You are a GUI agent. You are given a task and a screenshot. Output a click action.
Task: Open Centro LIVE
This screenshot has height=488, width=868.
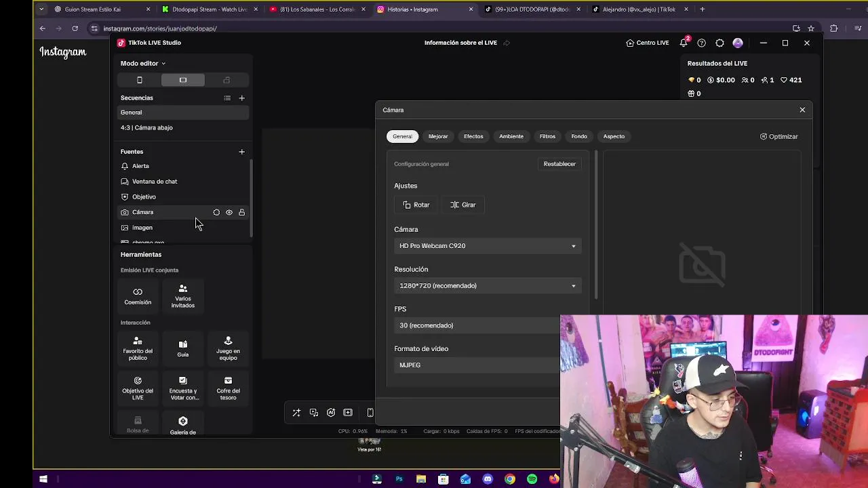tap(648, 43)
